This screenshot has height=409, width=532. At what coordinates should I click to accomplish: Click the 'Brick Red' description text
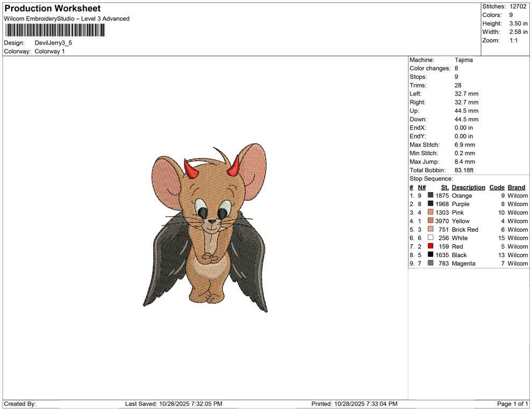pos(465,229)
